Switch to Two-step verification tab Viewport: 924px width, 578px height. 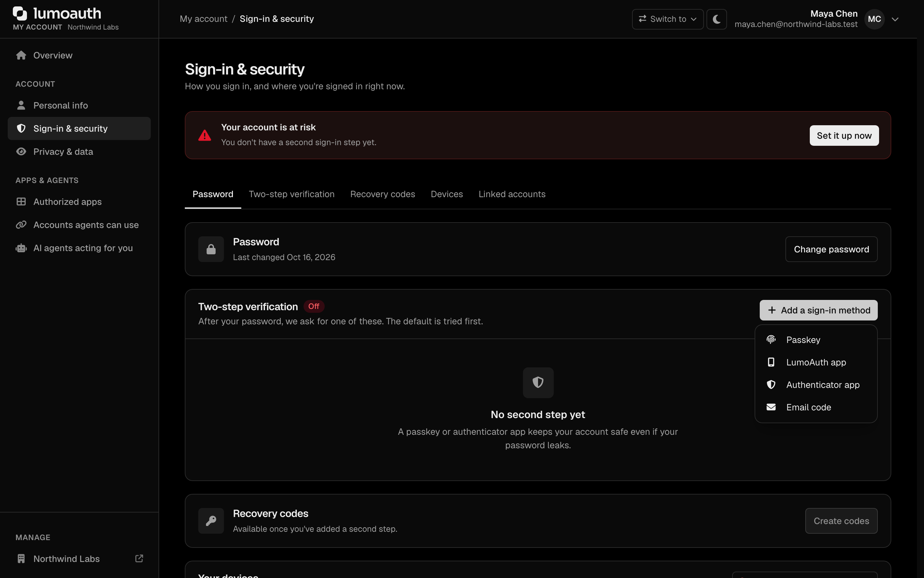[x=292, y=194]
